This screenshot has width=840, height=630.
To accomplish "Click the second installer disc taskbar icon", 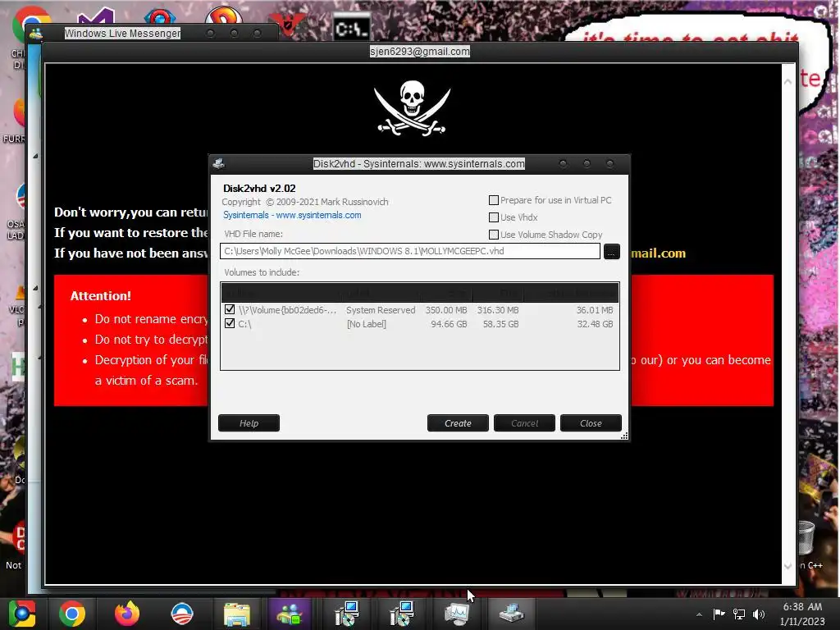I will [401, 614].
